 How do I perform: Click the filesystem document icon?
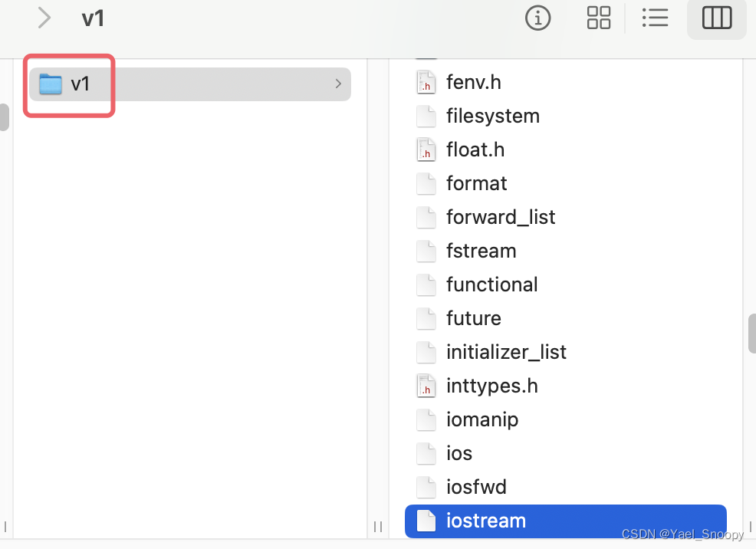click(426, 116)
